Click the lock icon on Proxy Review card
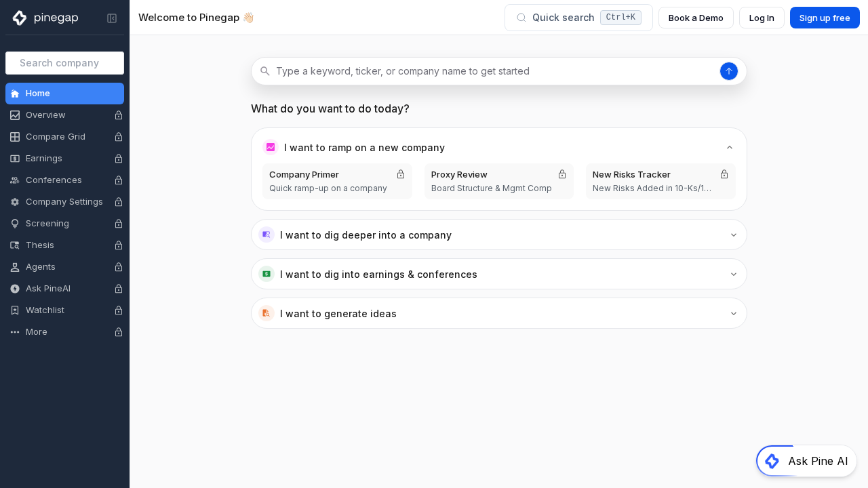 (562, 174)
